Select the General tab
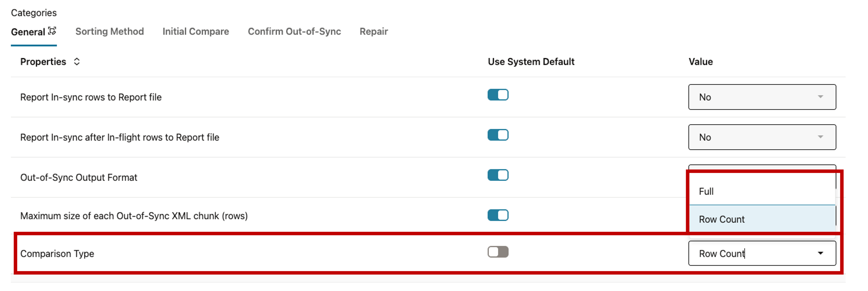The height and width of the screenshot is (291, 868). click(x=28, y=32)
